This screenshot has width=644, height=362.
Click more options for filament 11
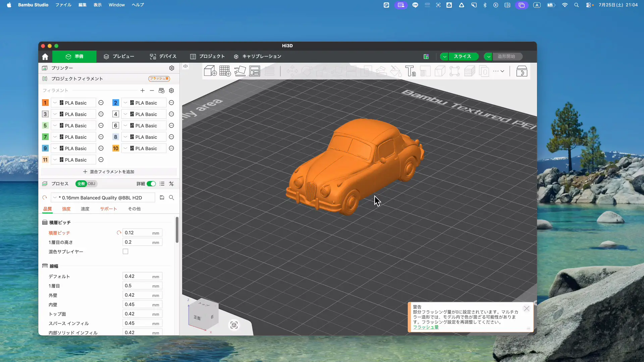[x=101, y=160]
